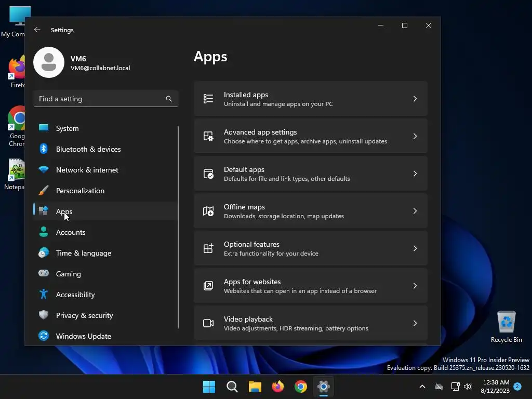This screenshot has height=399, width=532.
Task: Expand Default apps chevron
Action: coord(415,174)
